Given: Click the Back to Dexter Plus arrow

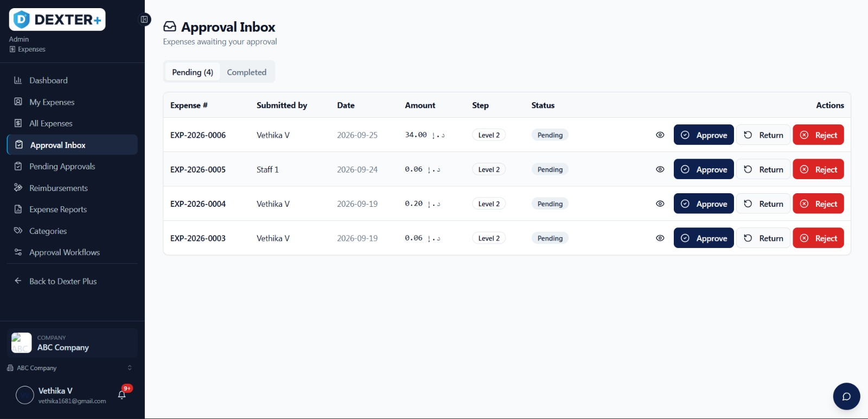Looking at the screenshot, I should point(18,281).
